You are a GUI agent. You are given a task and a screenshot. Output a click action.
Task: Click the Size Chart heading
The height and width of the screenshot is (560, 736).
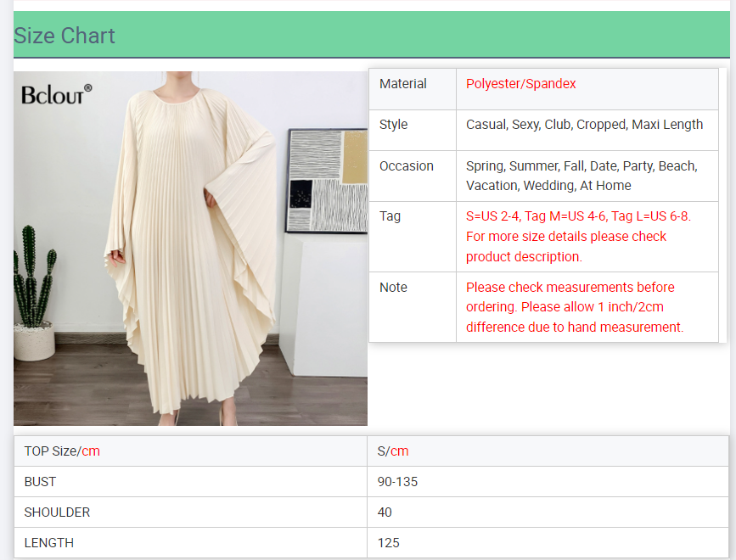pyautogui.click(x=65, y=36)
